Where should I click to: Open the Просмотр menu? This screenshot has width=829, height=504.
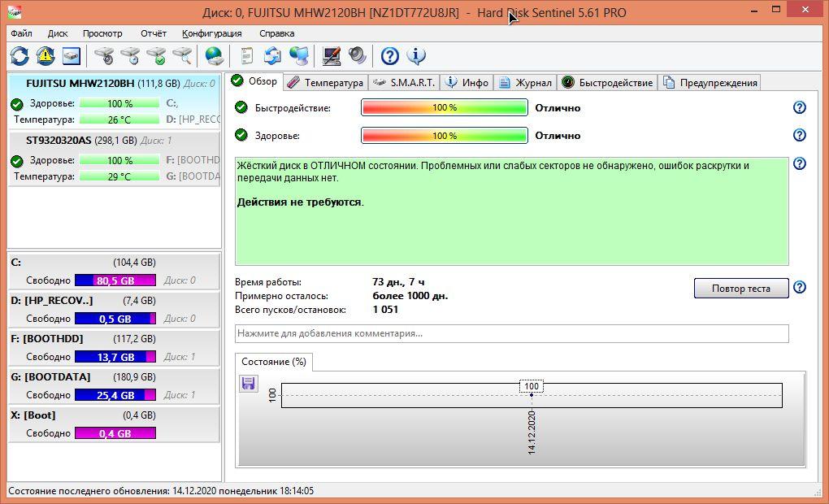pos(102,33)
